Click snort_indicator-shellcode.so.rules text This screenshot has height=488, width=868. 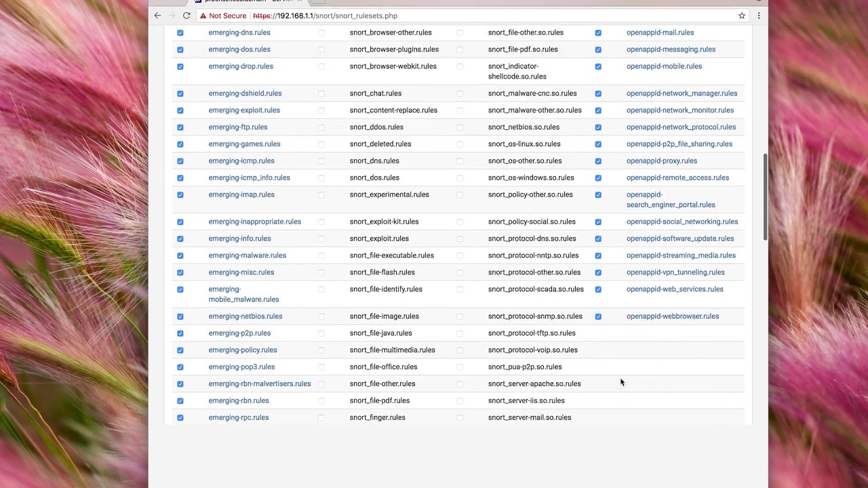point(517,71)
